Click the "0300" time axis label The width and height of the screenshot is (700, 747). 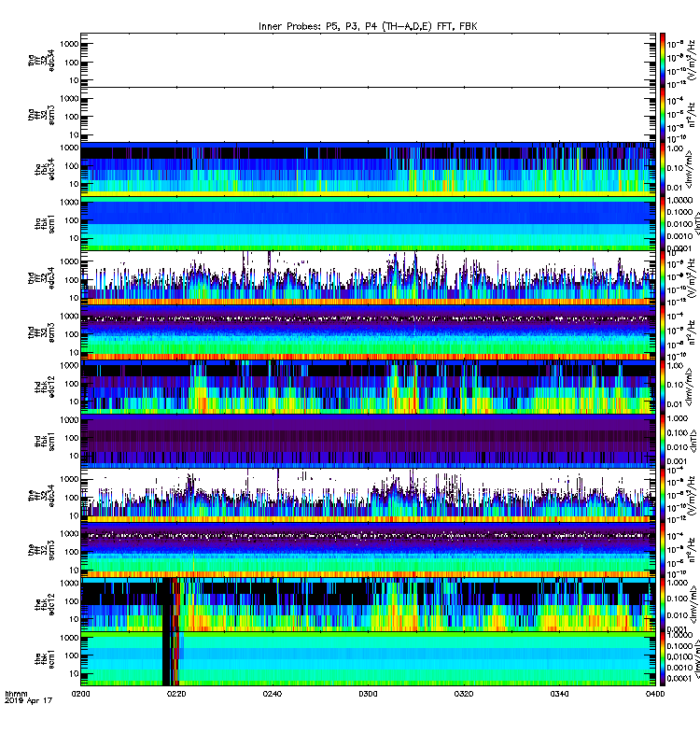tap(368, 694)
